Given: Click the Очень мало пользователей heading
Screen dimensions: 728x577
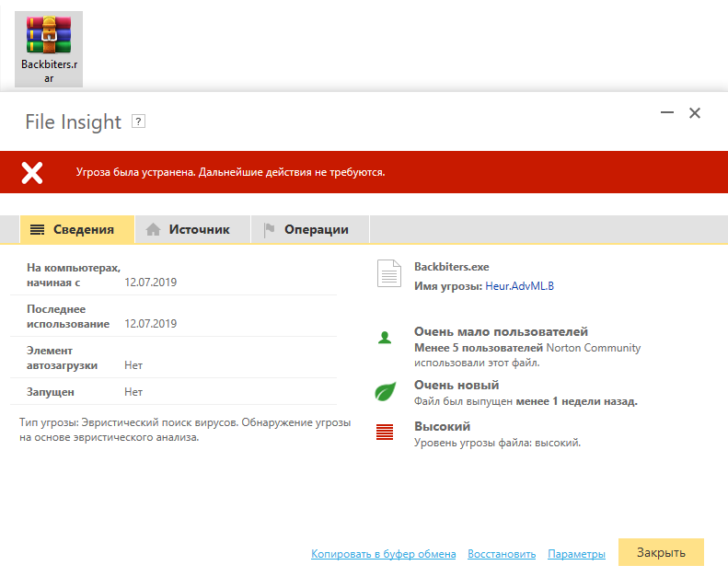Looking at the screenshot, I should tap(501, 331).
